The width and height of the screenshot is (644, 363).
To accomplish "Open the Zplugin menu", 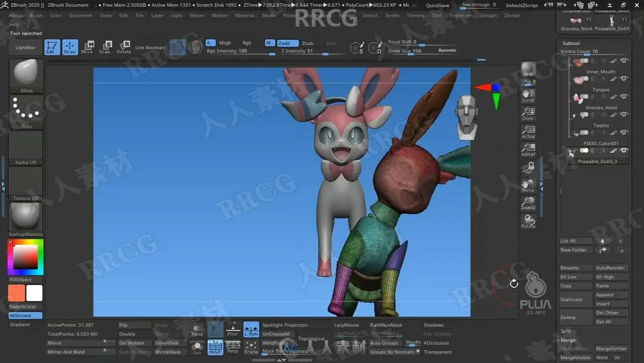I will click(x=488, y=16).
